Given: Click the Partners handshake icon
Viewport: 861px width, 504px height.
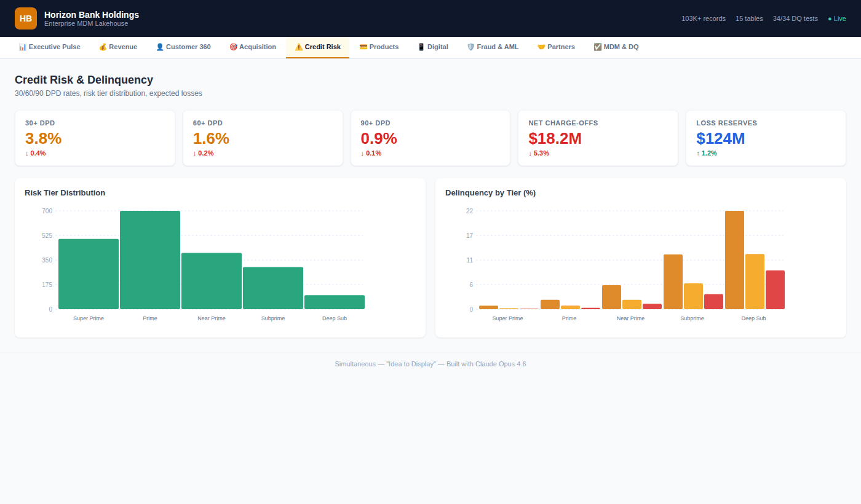Looking at the screenshot, I should (542, 47).
